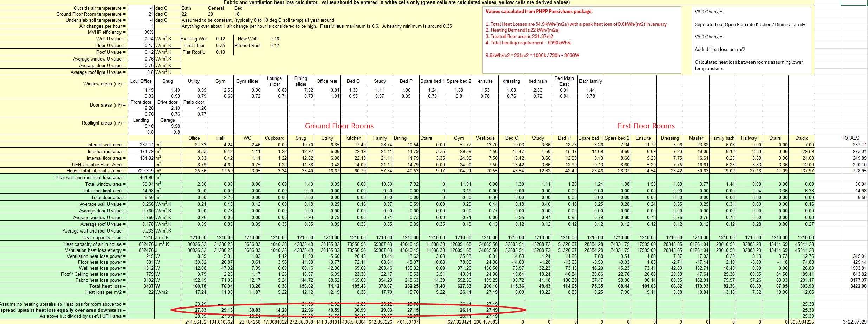Select the bottom-row value 3422.07929
The height and width of the screenshot is (324, 868).
pos(855,322)
